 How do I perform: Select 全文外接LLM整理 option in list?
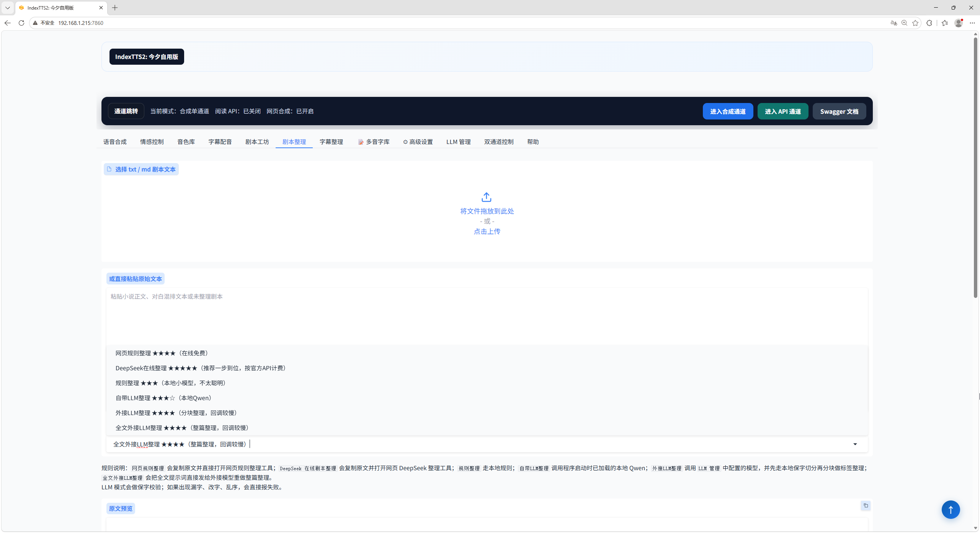coord(487,428)
